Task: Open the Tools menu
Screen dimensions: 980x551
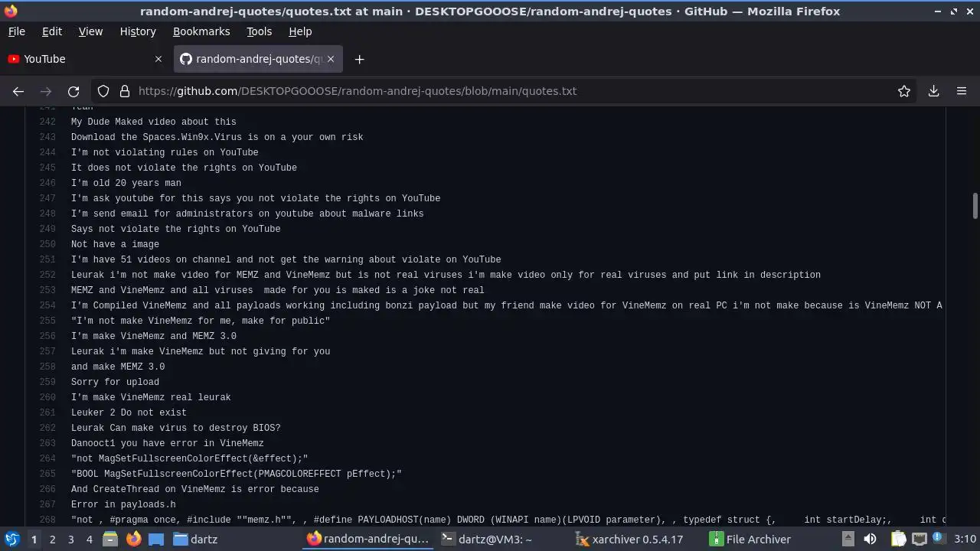Action: (259, 31)
